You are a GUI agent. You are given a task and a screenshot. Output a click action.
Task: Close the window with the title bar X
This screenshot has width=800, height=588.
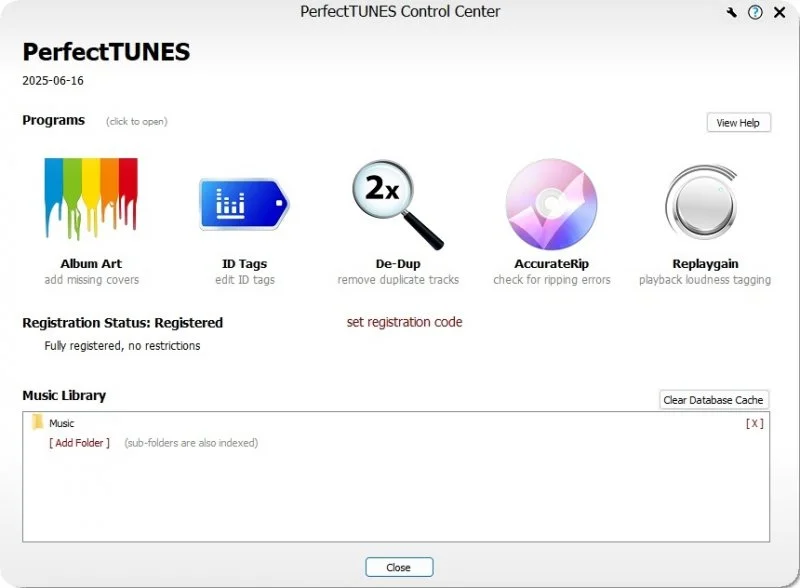tap(779, 12)
